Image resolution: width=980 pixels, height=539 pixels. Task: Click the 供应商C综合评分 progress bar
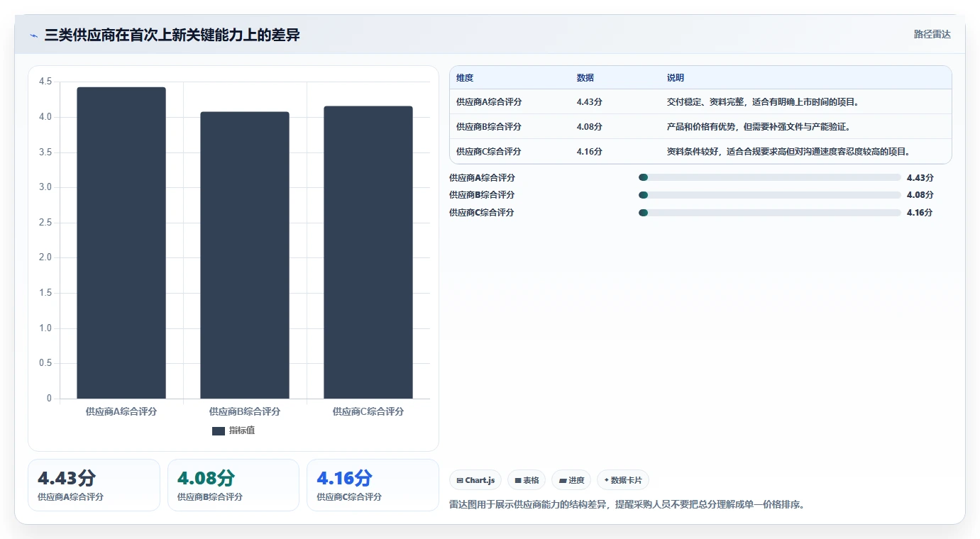click(770, 213)
